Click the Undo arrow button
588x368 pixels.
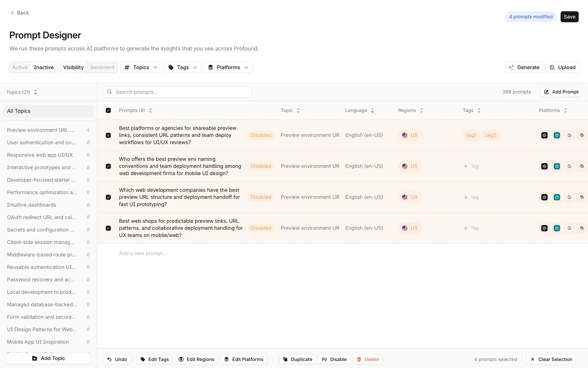pos(117,359)
